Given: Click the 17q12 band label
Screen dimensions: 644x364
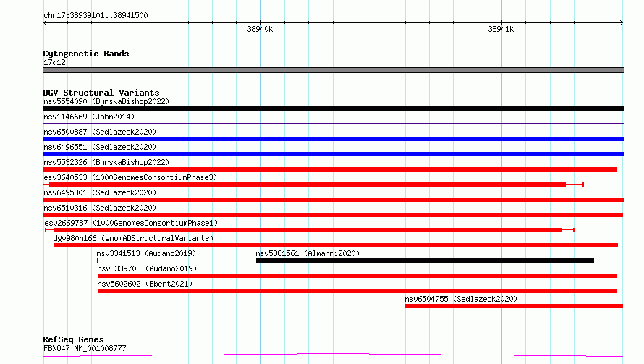Looking at the screenshot, I should click(54, 62).
